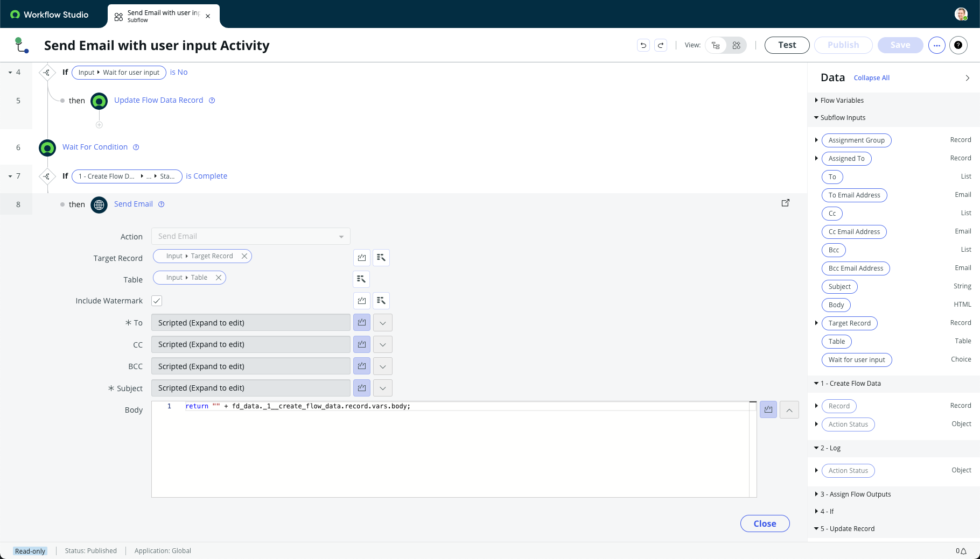Click the Test button
Image resolution: width=980 pixels, height=559 pixels.
787,45
